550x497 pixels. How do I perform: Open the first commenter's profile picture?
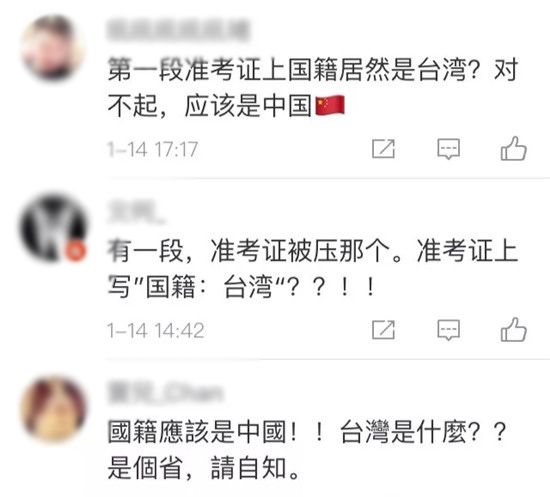point(53,47)
